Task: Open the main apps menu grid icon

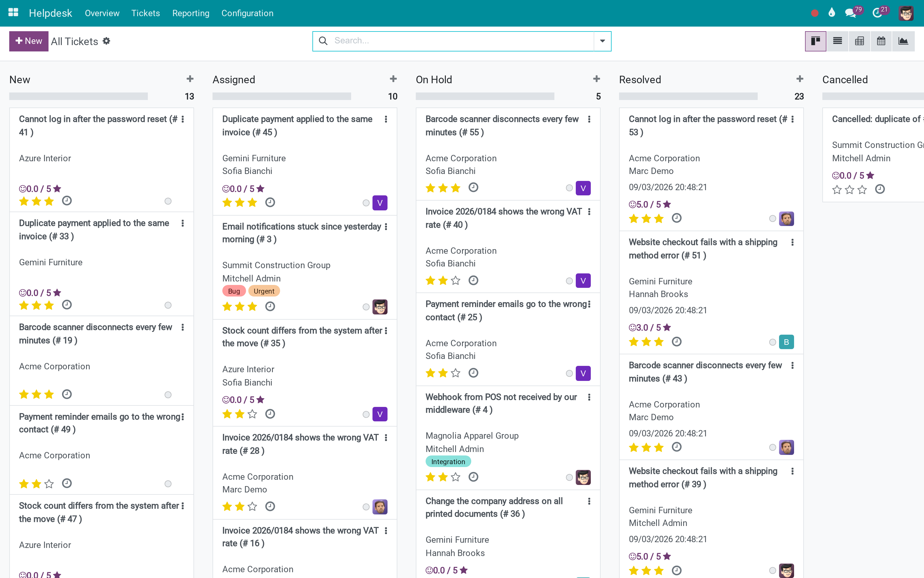Action: point(13,13)
